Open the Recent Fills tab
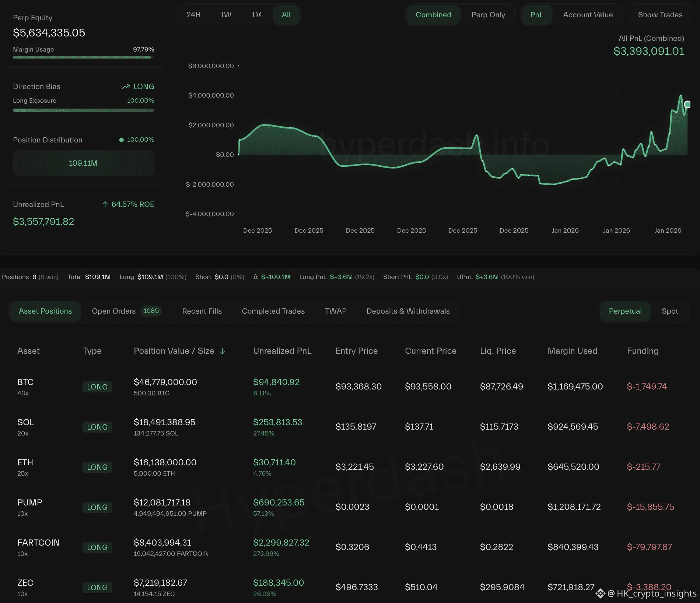The image size is (700, 603). pos(202,311)
